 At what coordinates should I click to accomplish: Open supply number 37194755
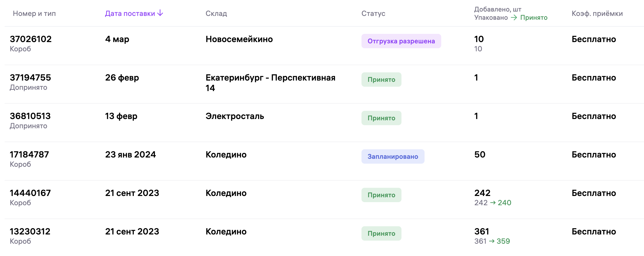coord(31,78)
